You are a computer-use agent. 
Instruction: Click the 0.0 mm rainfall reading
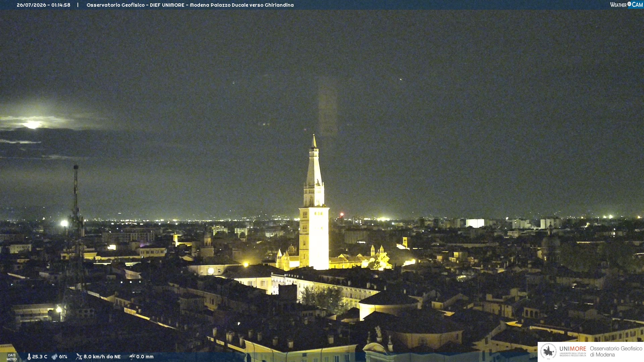pos(145,357)
